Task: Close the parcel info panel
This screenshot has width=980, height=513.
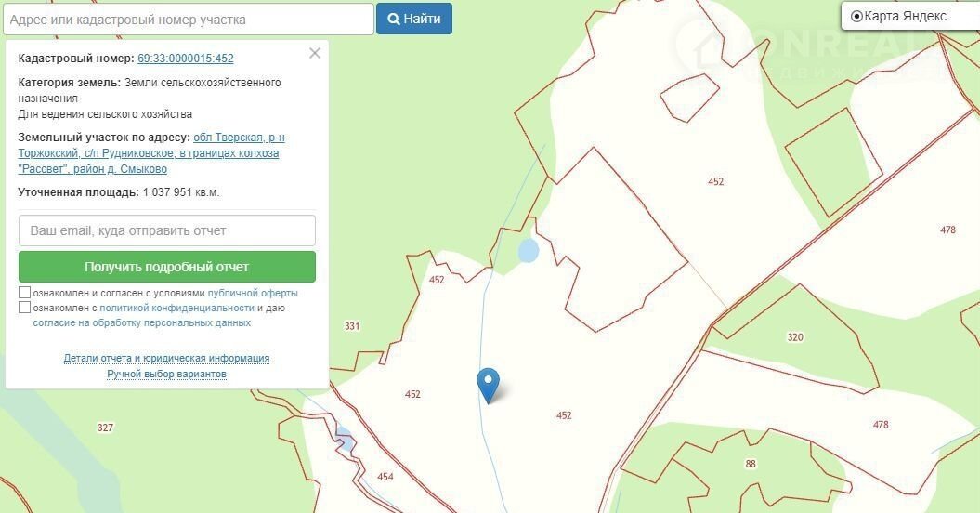Action: (315, 53)
